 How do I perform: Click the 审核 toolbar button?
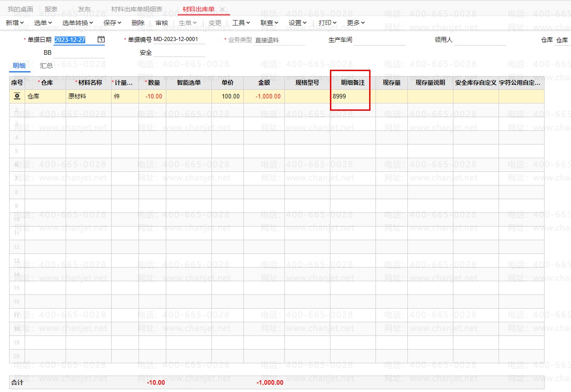pos(162,22)
